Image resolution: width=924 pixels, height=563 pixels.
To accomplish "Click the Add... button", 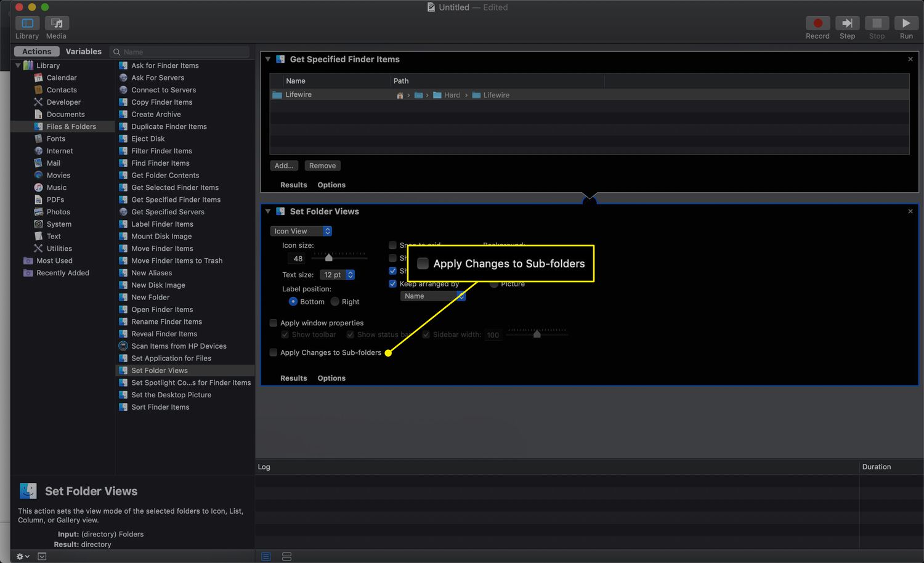I will pos(284,166).
